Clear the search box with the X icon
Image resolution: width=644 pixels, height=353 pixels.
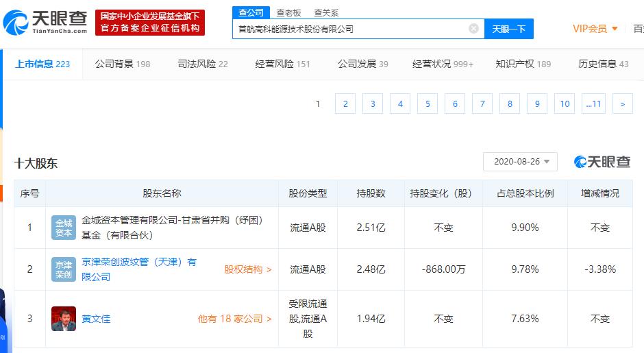click(x=473, y=28)
